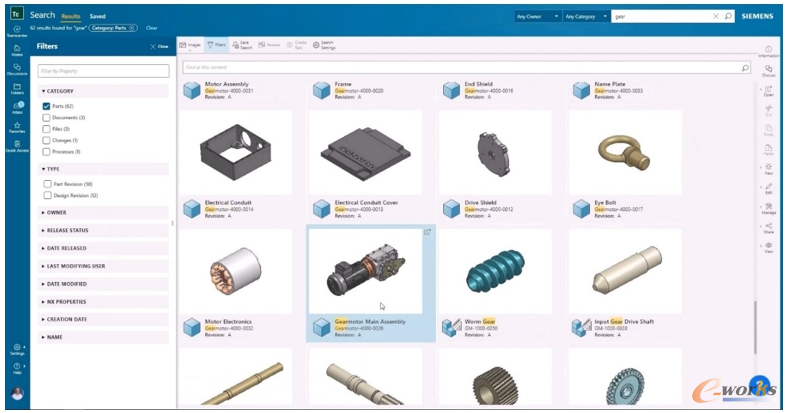Expand the DATE RELEASED filter section
Image resolution: width=787 pixels, height=413 pixels.
click(103, 248)
